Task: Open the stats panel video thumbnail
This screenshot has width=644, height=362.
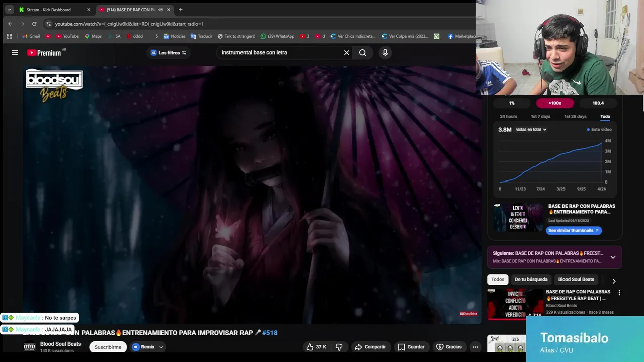Action: pyautogui.click(x=518, y=218)
